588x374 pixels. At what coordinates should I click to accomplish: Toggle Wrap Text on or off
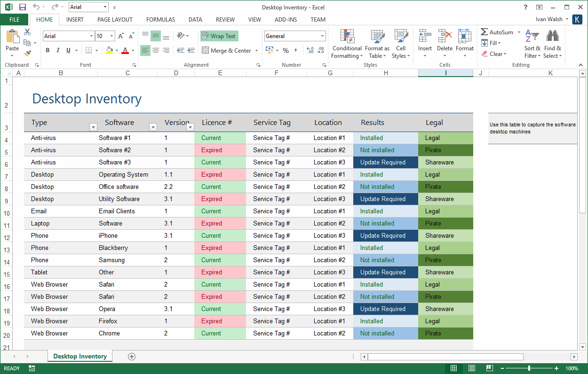(219, 36)
